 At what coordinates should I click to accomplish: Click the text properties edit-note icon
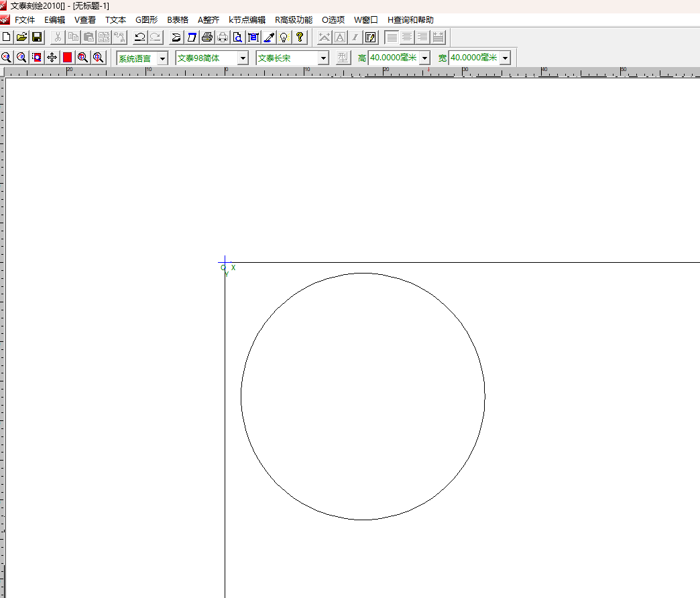[x=370, y=37]
